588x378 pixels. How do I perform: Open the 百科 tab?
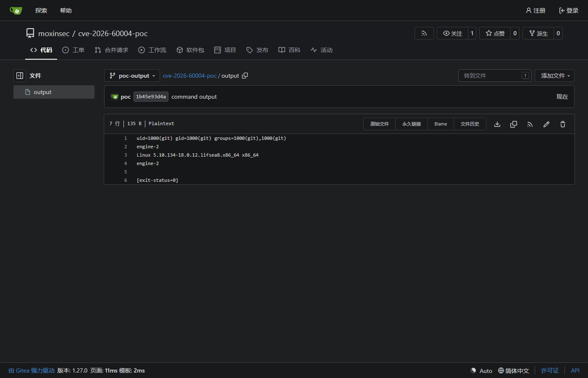click(x=289, y=50)
